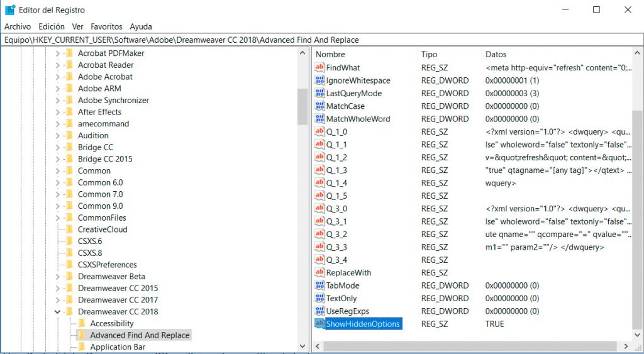This screenshot has height=354, width=644.
Task: Click the Registry Editor title bar icon
Action: 10,10
